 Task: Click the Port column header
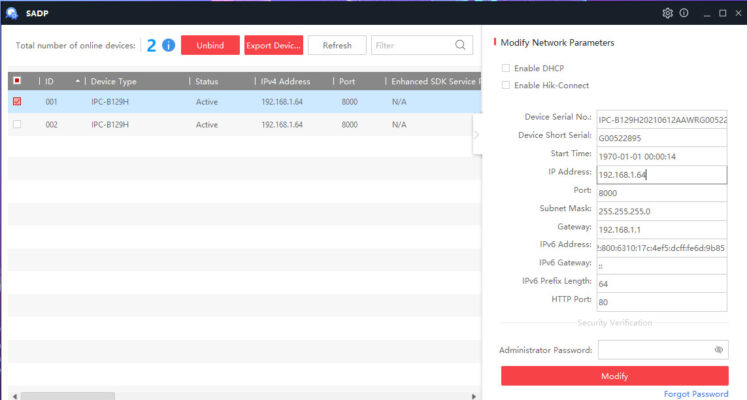347,81
